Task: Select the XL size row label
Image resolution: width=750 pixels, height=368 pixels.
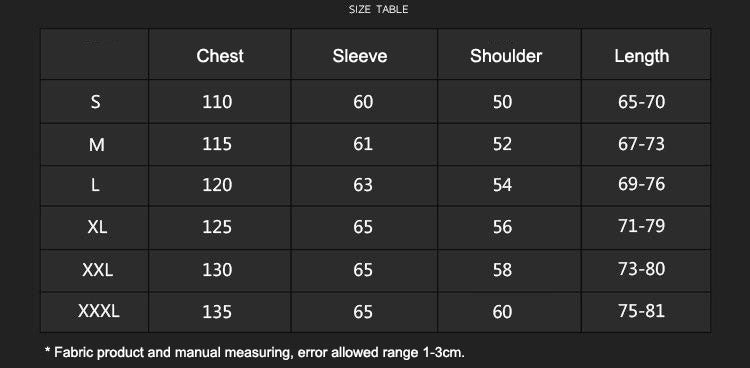Action: click(x=97, y=227)
